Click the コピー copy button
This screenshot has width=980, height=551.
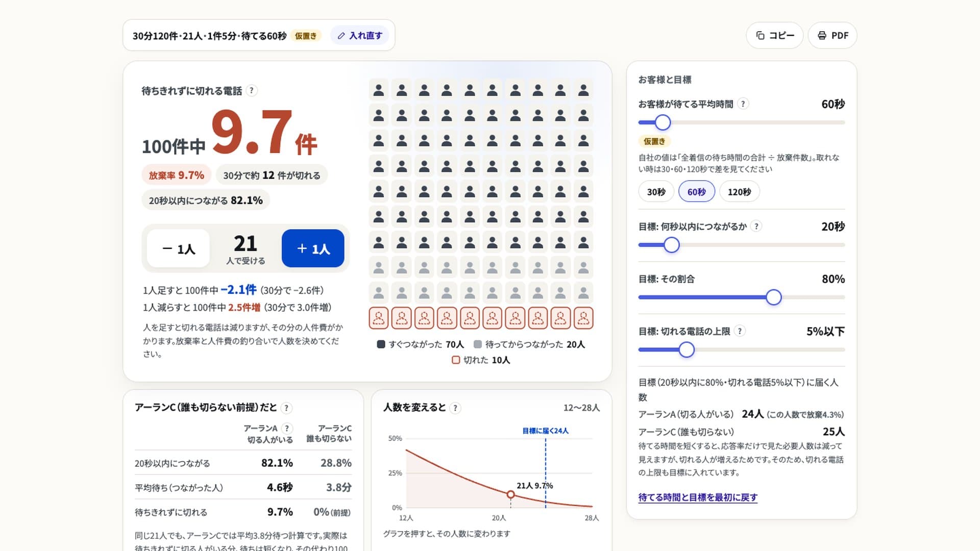click(x=774, y=35)
